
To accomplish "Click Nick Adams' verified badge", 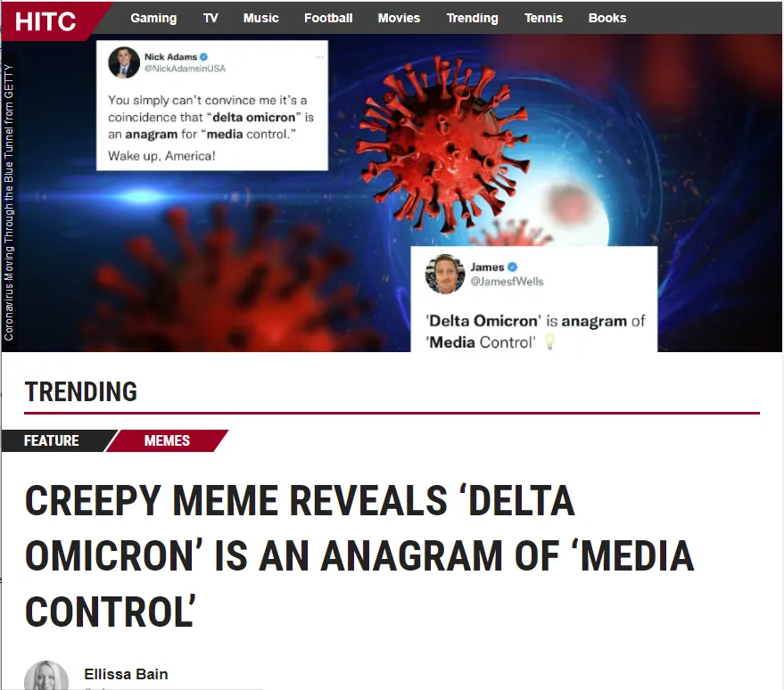I will point(203,57).
